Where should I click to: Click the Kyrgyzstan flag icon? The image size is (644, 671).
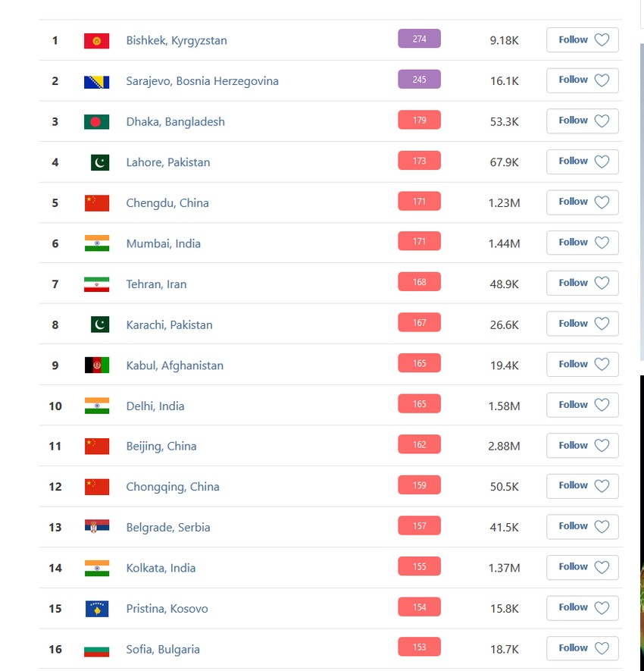tap(96, 41)
